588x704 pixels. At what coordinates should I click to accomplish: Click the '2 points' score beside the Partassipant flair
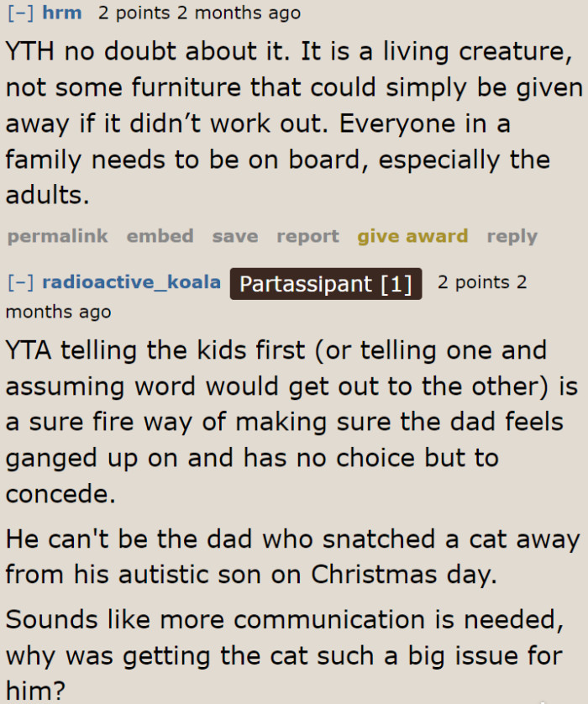click(474, 282)
